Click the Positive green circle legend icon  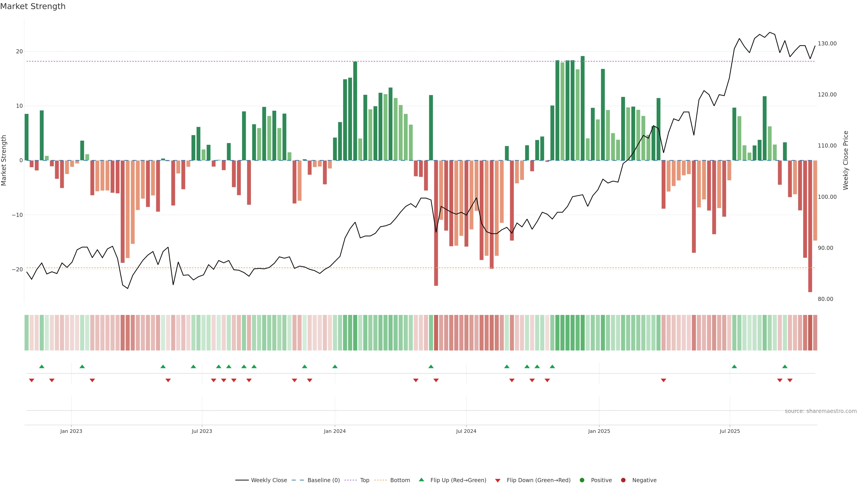(x=582, y=480)
